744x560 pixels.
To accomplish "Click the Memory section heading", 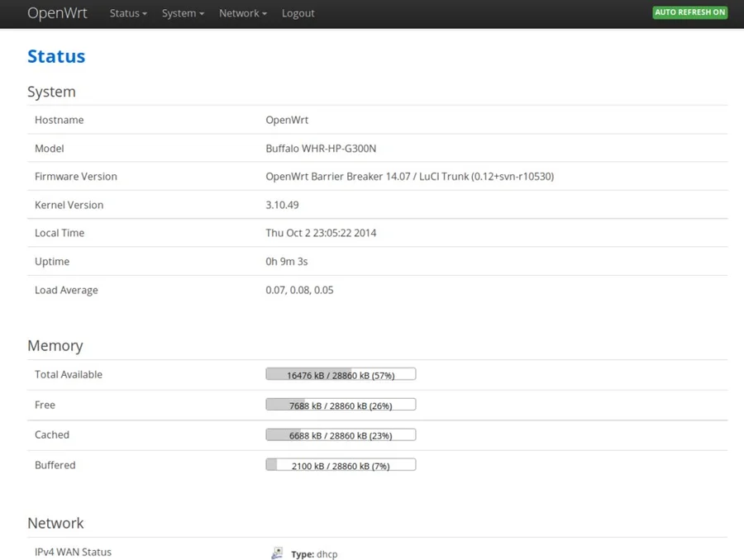I will [x=55, y=346].
